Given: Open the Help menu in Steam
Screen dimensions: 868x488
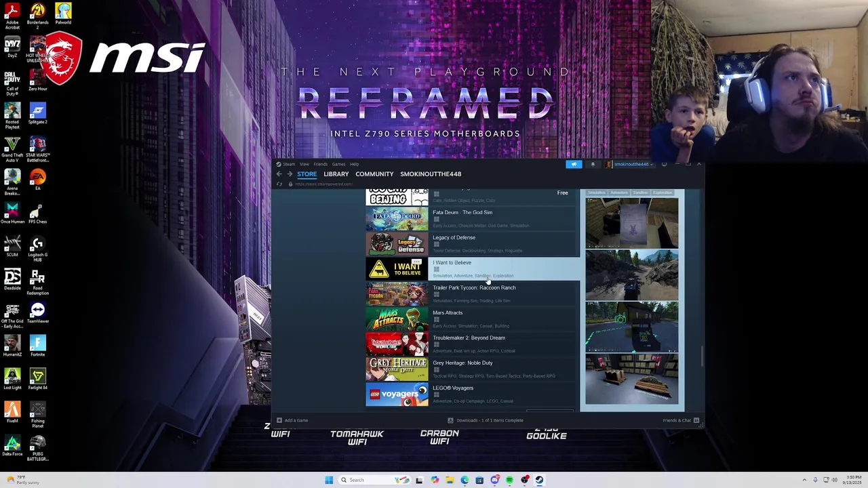Looking at the screenshot, I should pyautogui.click(x=354, y=164).
